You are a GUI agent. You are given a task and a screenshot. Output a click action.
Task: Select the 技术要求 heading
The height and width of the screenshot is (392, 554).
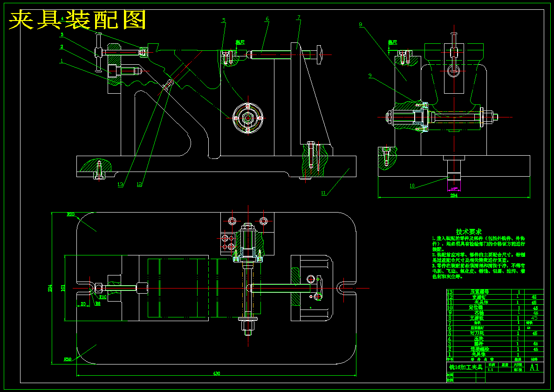coord(469,232)
